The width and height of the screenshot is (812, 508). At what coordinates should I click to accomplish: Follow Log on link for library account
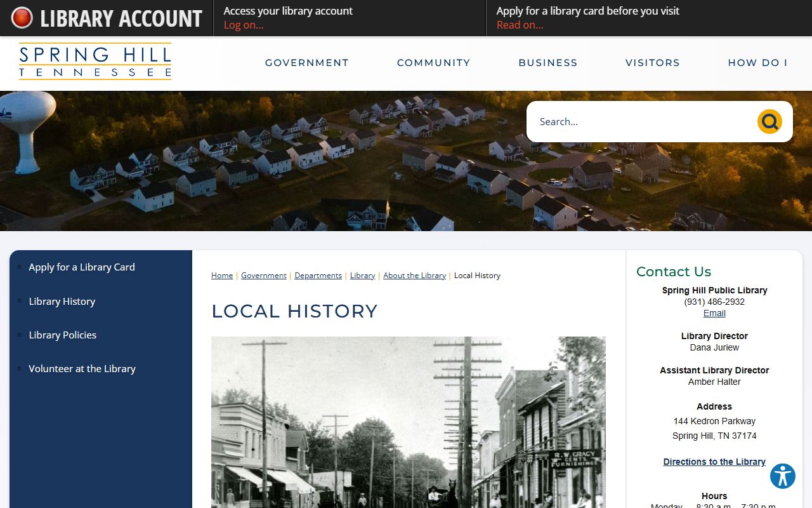pos(244,25)
